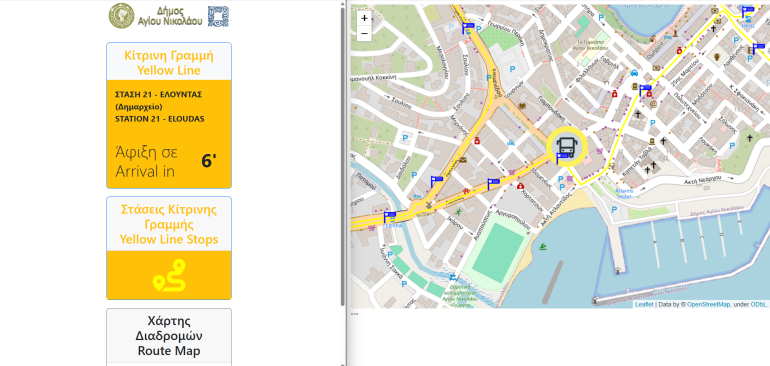The image size is (770, 366).
Task: Select the bus stop flag beneath the bus icon
Action: click(562, 158)
